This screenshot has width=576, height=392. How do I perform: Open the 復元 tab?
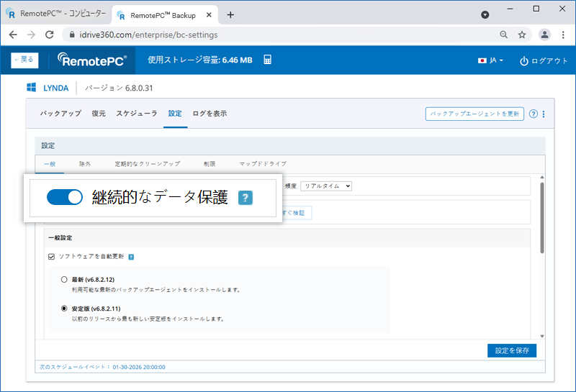point(99,114)
